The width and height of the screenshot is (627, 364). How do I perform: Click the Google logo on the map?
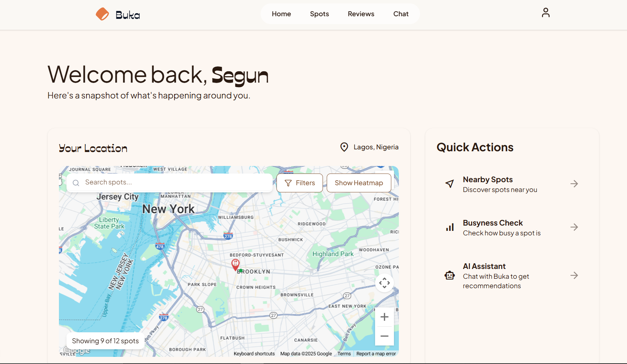[77, 351]
